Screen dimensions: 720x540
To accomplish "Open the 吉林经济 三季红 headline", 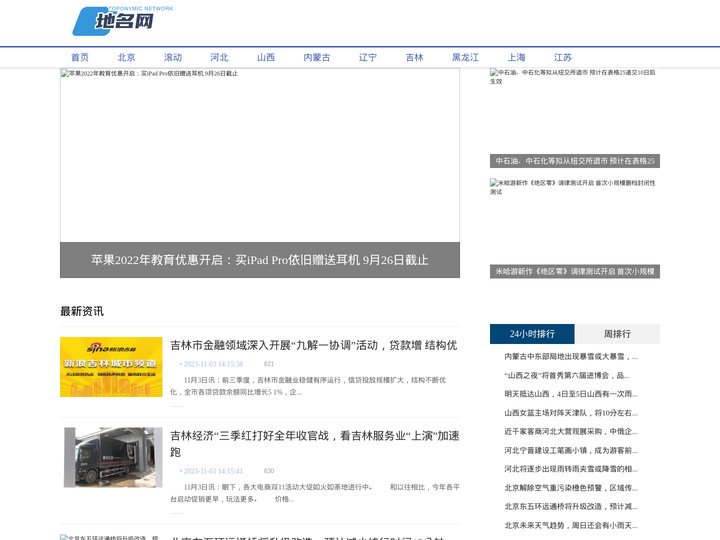I will click(x=315, y=444).
